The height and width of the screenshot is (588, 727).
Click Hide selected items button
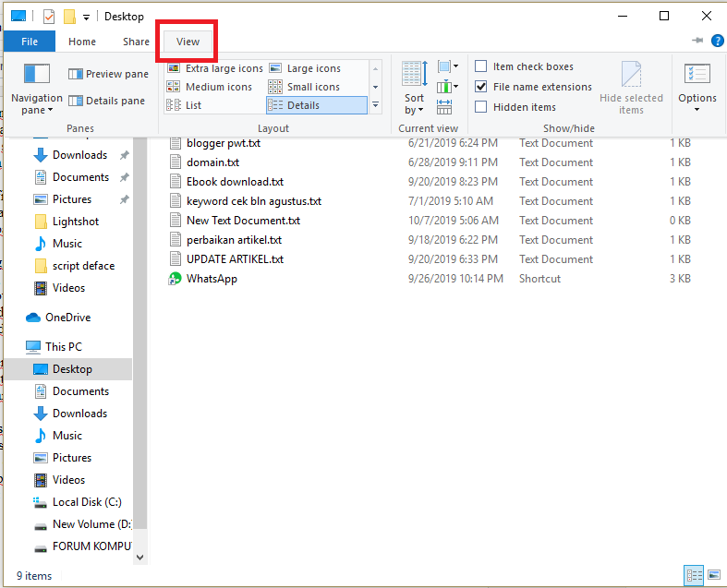(631, 88)
